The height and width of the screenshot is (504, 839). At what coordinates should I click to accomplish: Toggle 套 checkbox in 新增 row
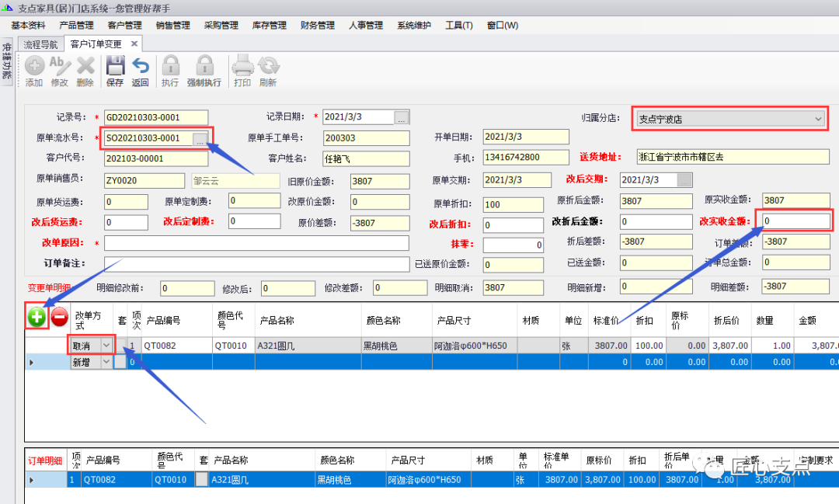(120, 362)
